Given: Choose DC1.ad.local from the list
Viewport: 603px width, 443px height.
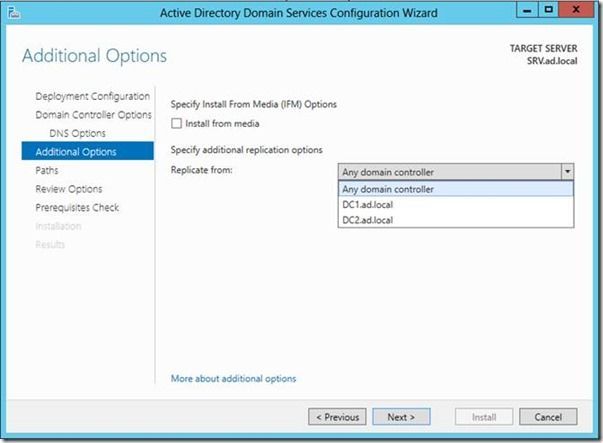Looking at the screenshot, I should [456, 205].
